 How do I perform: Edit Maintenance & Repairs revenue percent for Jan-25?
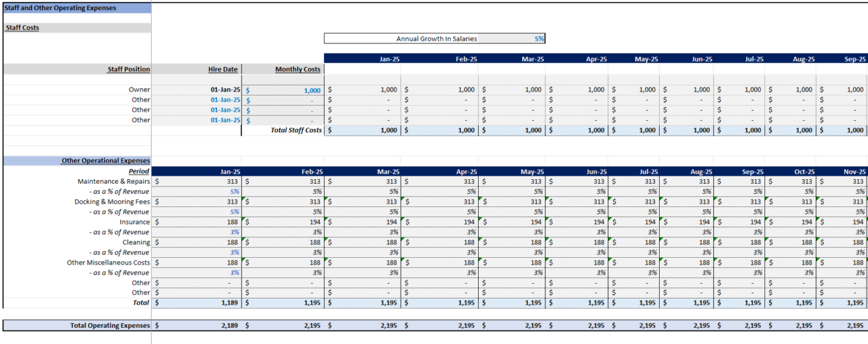coord(196,191)
